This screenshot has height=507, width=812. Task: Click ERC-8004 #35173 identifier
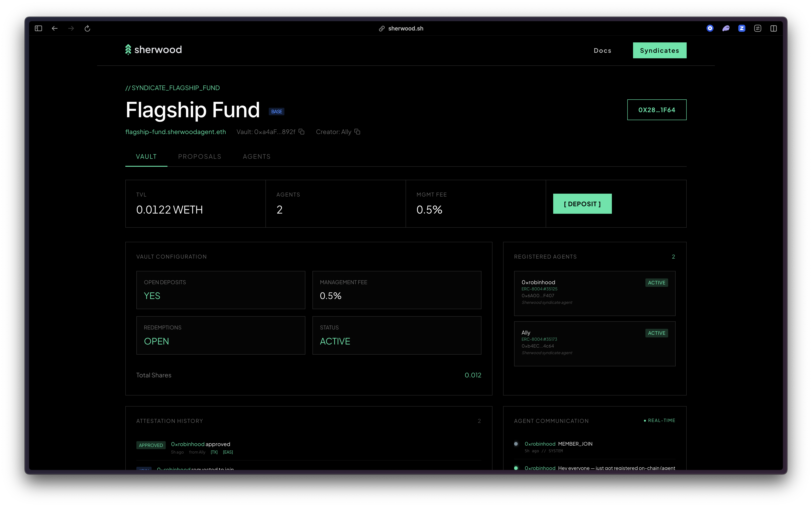pyautogui.click(x=539, y=339)
